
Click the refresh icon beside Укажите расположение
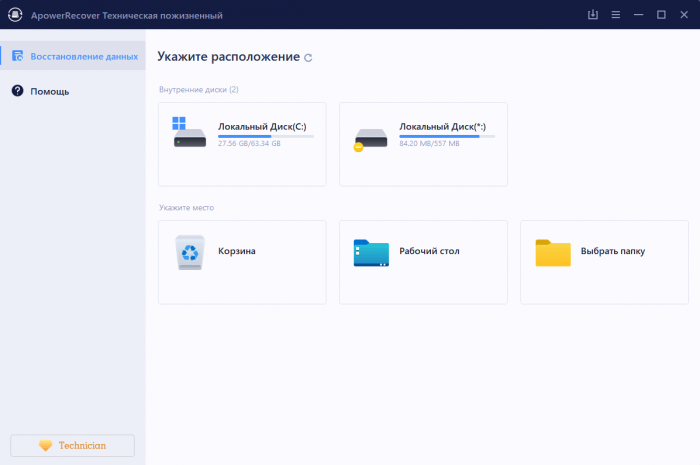coord(308,58)
